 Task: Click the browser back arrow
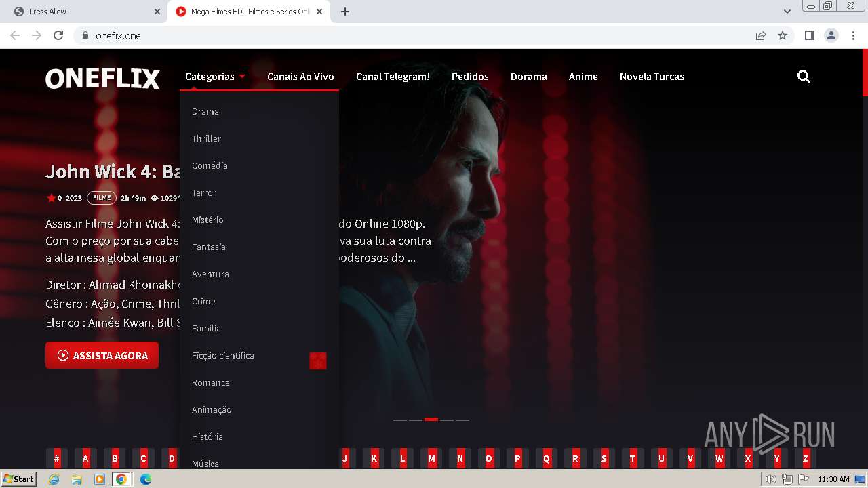click(x=15, y=35)
